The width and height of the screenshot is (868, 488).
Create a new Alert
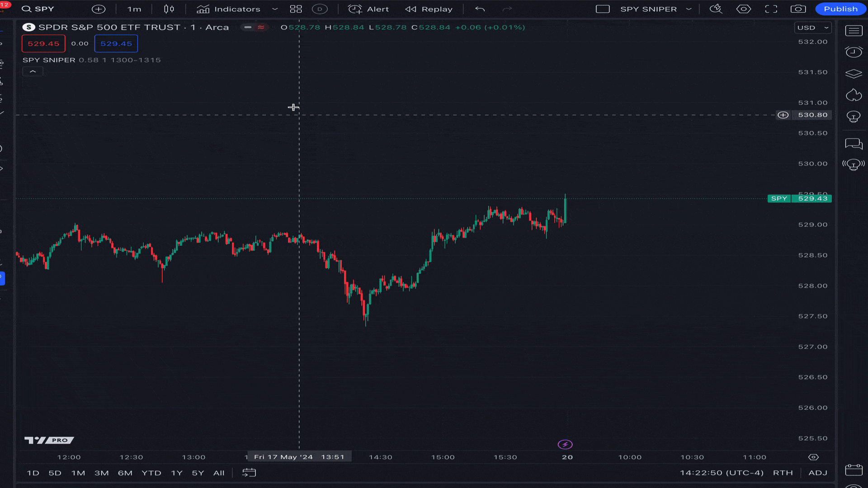pos(368,9)
